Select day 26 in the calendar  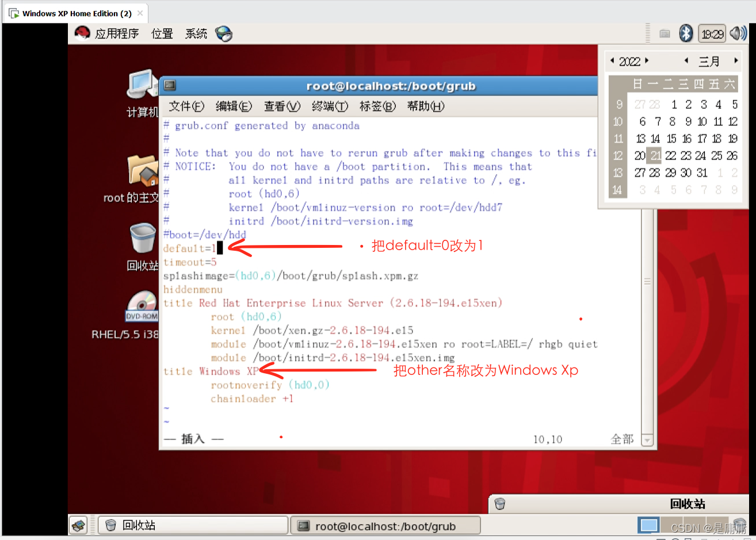click(x=732, y=155)
